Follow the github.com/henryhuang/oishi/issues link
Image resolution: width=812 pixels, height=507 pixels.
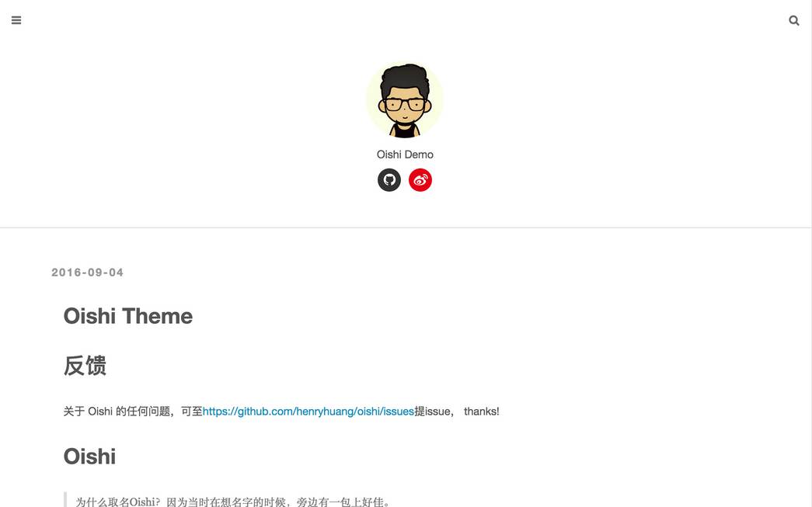308,412
